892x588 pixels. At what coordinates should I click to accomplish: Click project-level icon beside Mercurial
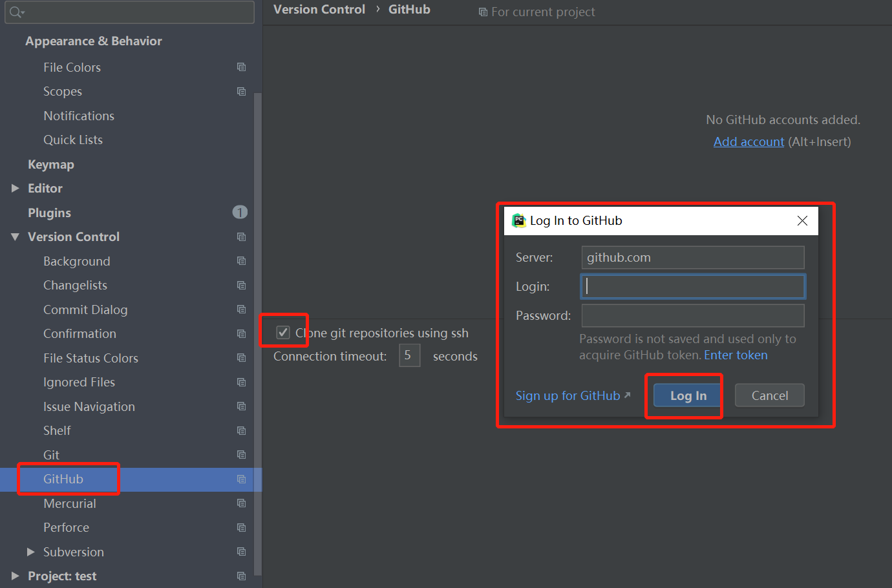(x=242, y=503)
